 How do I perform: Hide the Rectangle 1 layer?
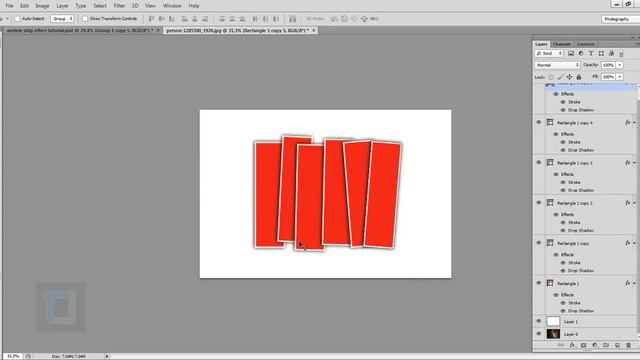(538, 283)
